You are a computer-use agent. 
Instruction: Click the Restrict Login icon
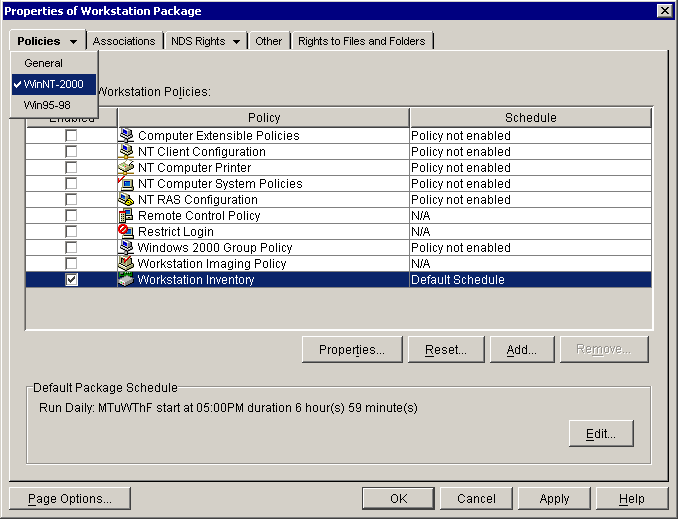click(126, 231)
